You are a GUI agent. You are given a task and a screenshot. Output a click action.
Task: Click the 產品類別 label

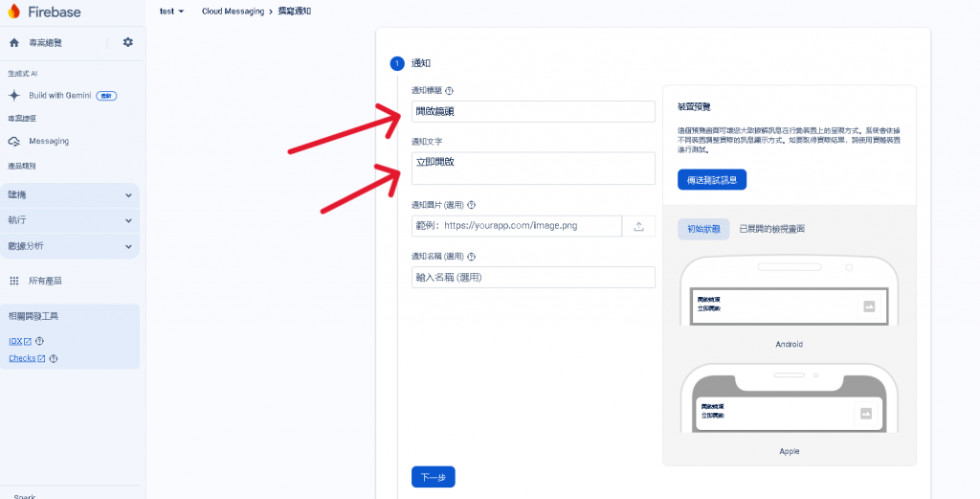coord(21,167)
